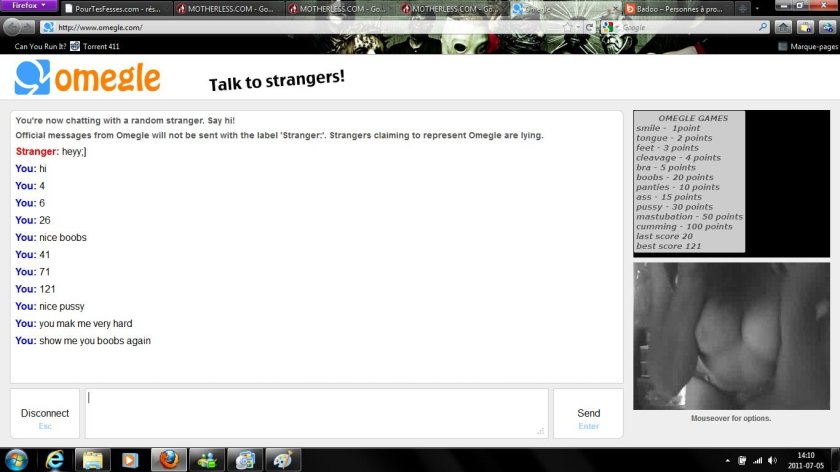Viewport: 840px width, 472px height.
Task: Open the Windows Start menu
Action: (16, 460)
